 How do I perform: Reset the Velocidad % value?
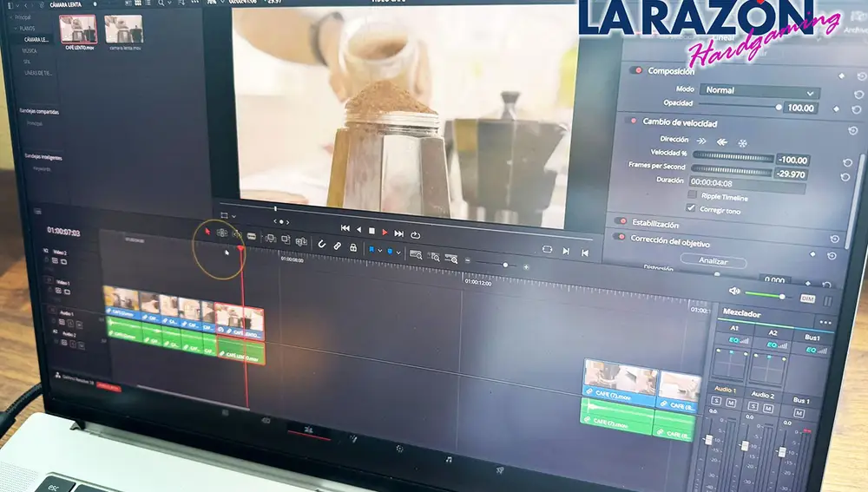847,162
